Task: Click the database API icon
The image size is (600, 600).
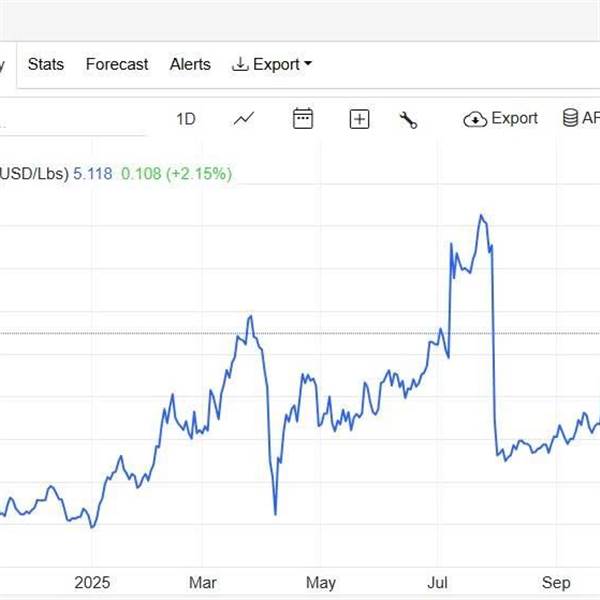Action: [x=572, y=118]
